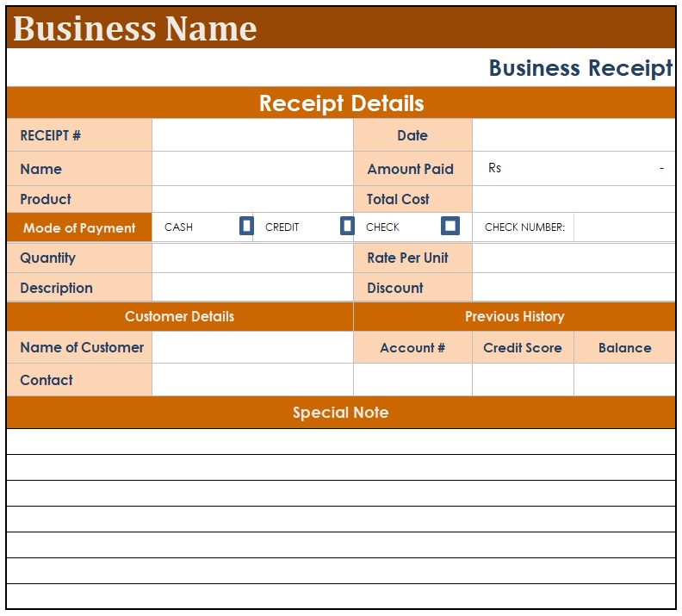
Task: Click the Discount input field
Action: pos(573,288)
